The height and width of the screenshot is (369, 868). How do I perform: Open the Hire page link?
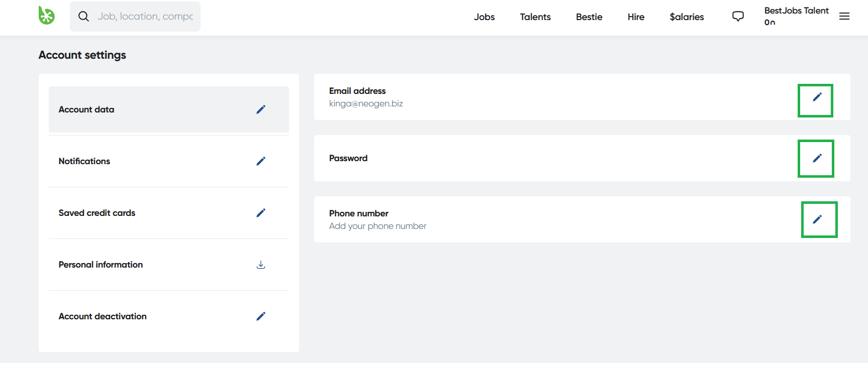(635, 17)
